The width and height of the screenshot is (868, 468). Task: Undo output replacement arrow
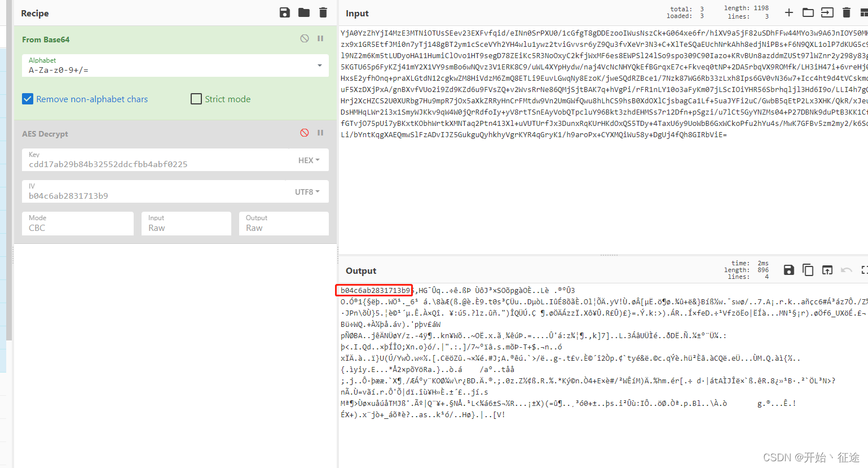pos(846,270)
